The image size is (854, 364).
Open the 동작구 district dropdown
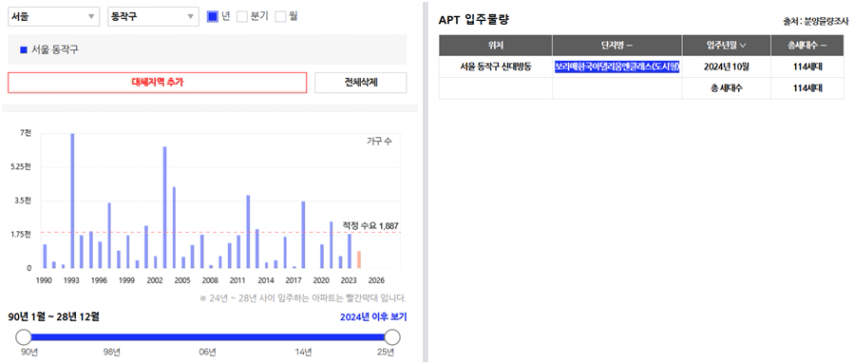[x=153, y=17]
